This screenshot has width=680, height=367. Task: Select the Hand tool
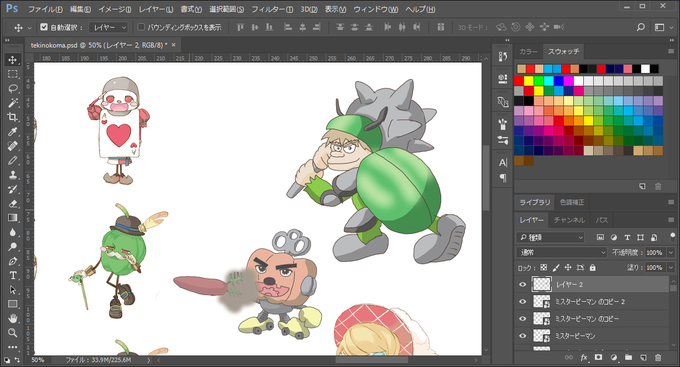click(x=13, y=318)
